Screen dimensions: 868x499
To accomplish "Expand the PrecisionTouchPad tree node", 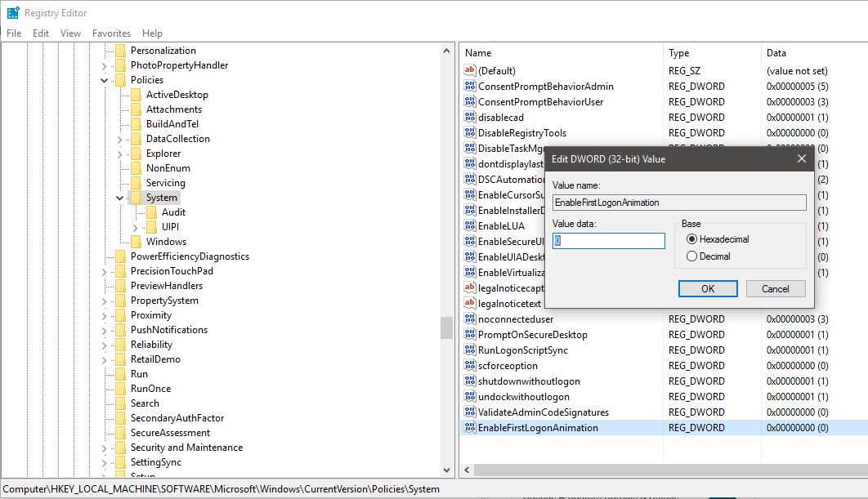I will click(x=104, y=272).
